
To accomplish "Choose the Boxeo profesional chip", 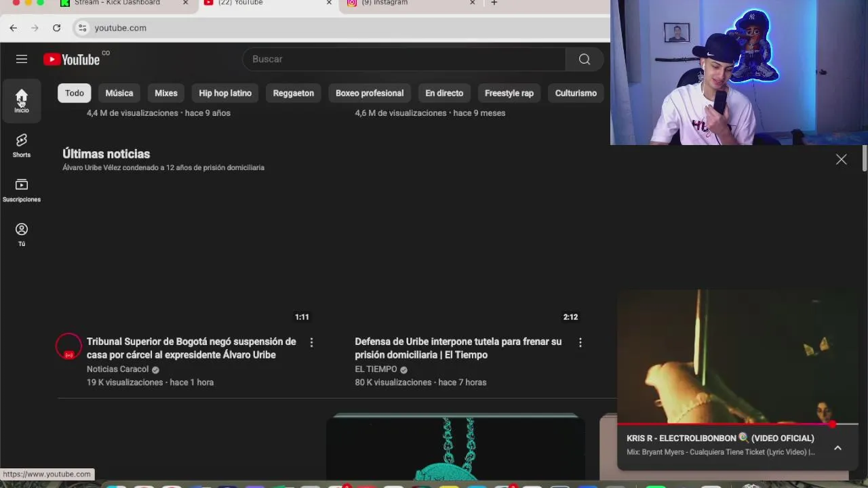I will [x=370, y=93].
